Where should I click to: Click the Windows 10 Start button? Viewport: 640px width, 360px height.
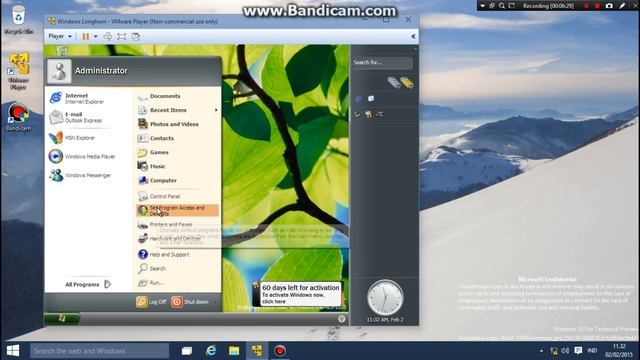click(x=13, y=351)
